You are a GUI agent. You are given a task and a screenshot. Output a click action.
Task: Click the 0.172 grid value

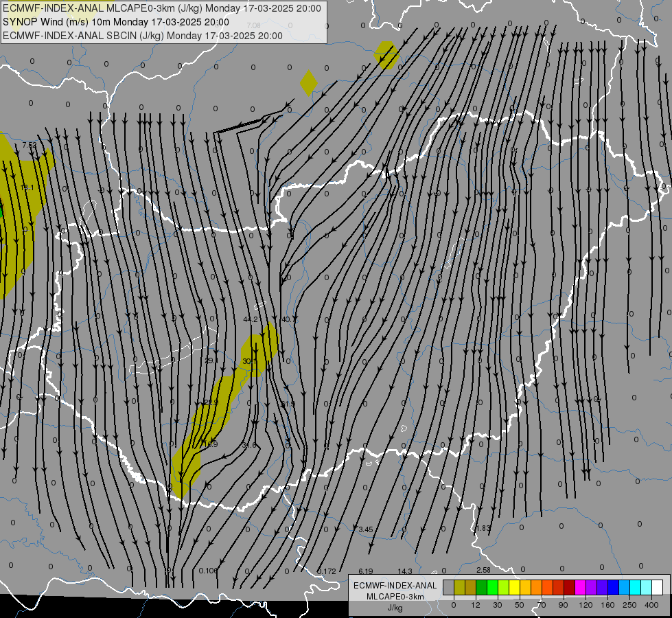click(x=327, y=571)
